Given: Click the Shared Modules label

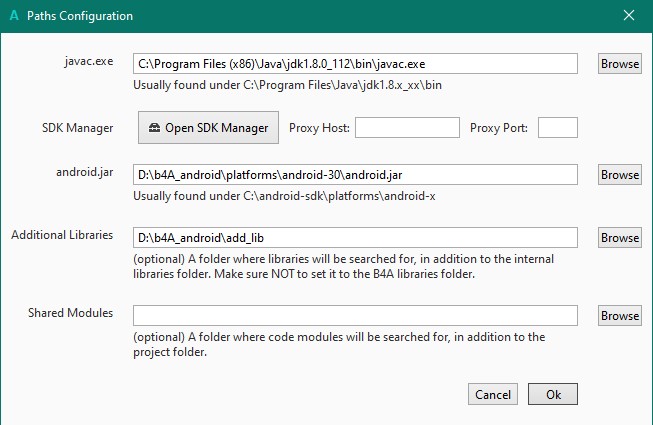Looking at the screenshot, I should pos(71,313).
